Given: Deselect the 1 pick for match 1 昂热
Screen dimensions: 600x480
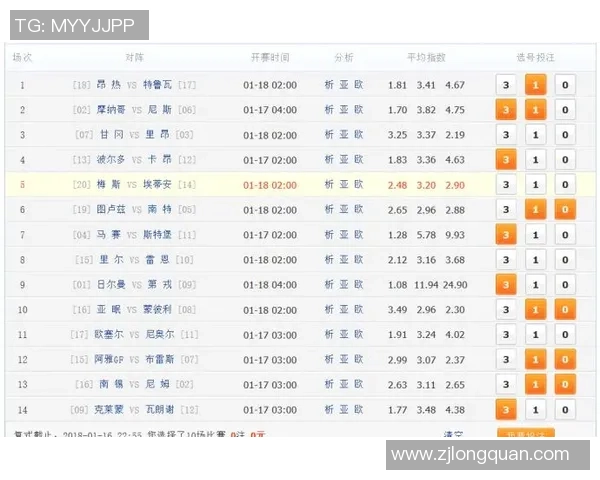Looking at the screenshot, I should point(535,85).
